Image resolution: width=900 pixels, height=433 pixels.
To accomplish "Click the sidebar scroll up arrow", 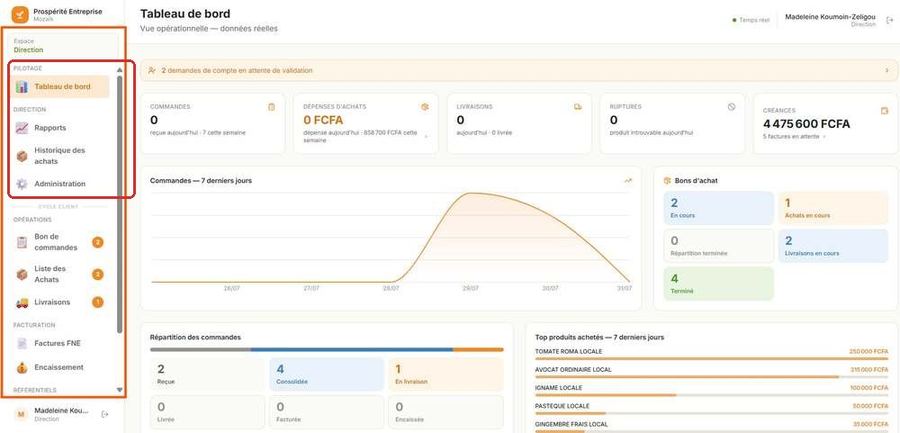I will pos(119,69).
